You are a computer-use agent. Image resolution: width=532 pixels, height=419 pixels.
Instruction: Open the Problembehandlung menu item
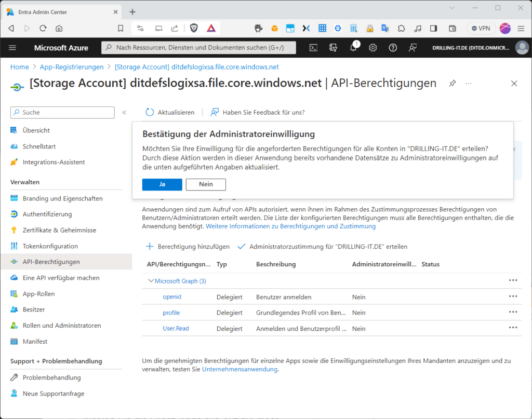[51, 377]
